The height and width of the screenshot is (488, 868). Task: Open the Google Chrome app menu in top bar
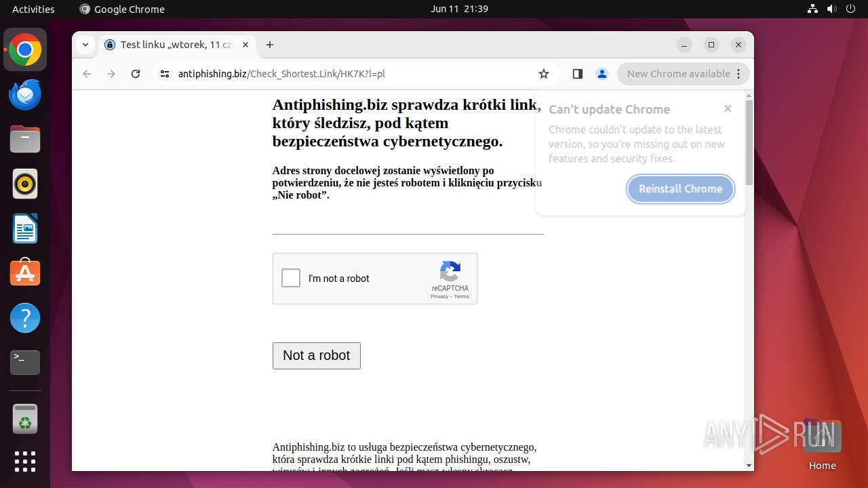point(122,9)
